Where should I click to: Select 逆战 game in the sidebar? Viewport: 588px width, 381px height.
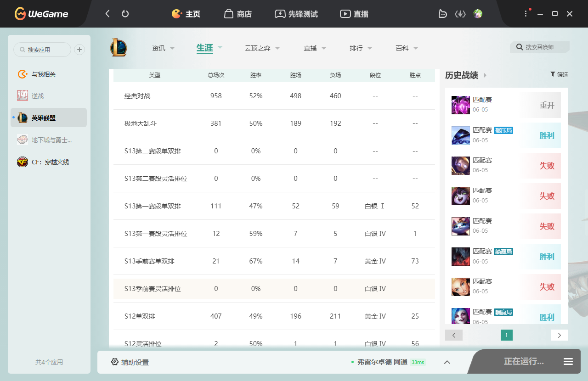pos(48,95)
